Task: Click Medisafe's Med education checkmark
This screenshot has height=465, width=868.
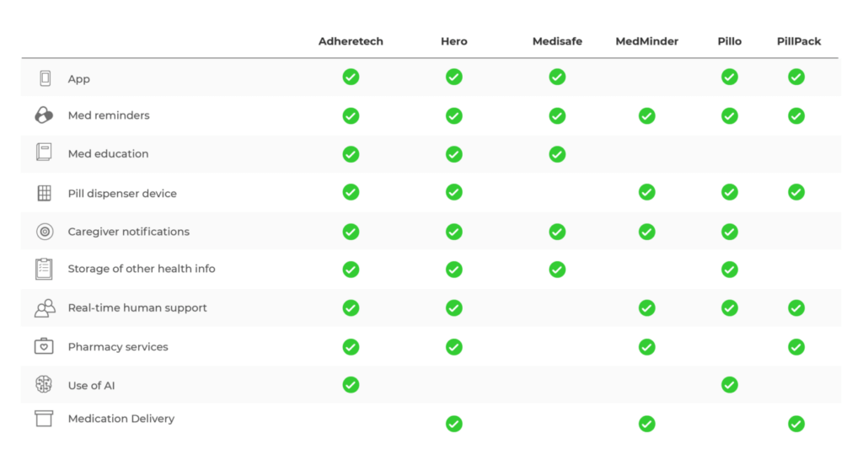Action: tap(557, 154)
